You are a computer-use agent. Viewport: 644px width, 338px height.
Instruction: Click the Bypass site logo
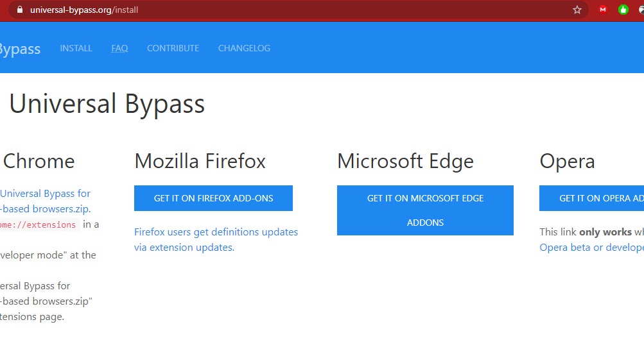20,49
